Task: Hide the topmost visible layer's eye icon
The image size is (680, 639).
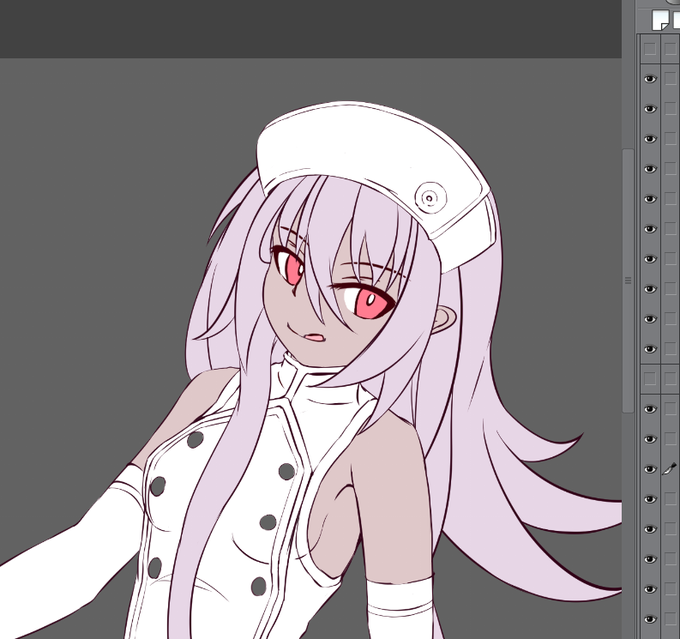Action: 650,79
